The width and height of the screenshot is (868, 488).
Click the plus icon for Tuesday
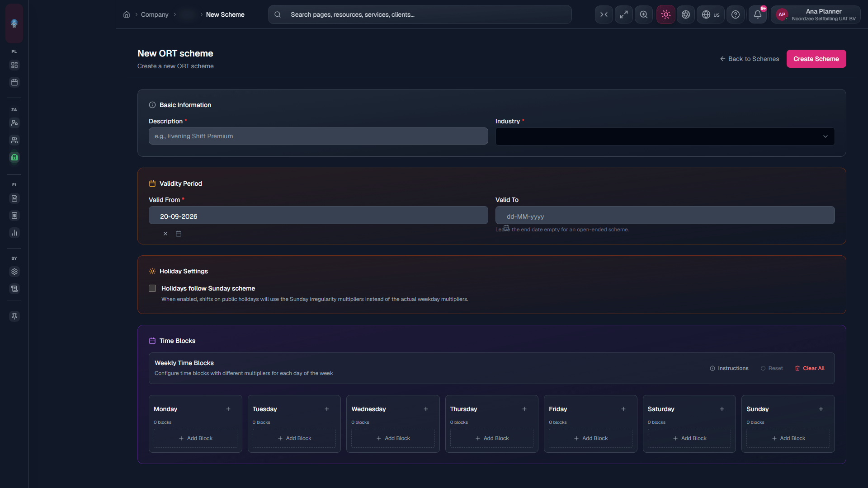[327, 409]
